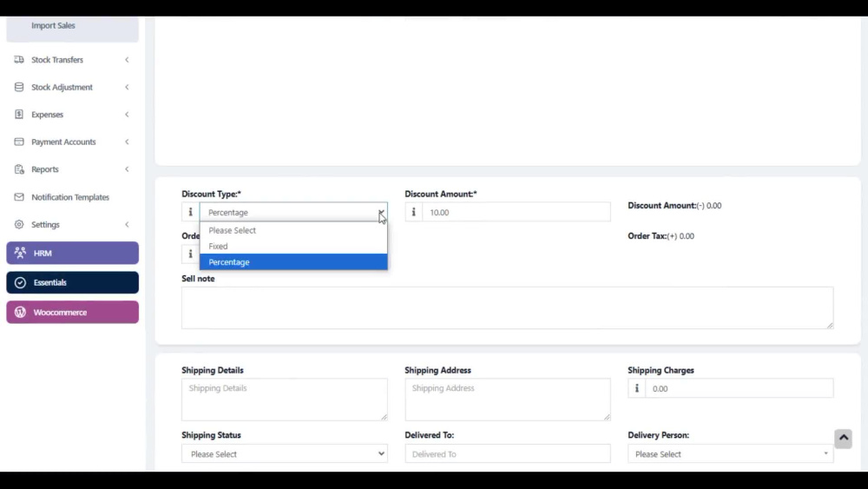The height and width of the screenshot is (489, 868).
Task: Open the Discount Type dropdown
Action: (x=293, y=212)
